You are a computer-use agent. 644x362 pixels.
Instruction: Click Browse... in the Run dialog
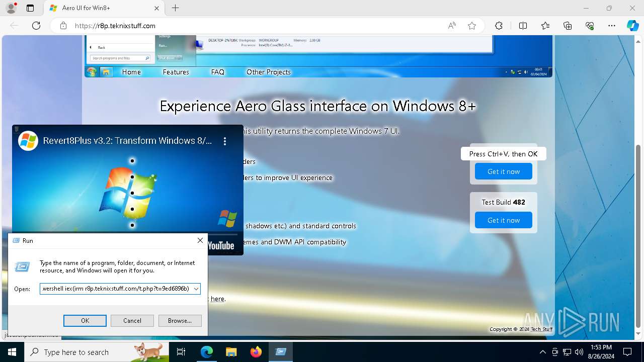180,321
